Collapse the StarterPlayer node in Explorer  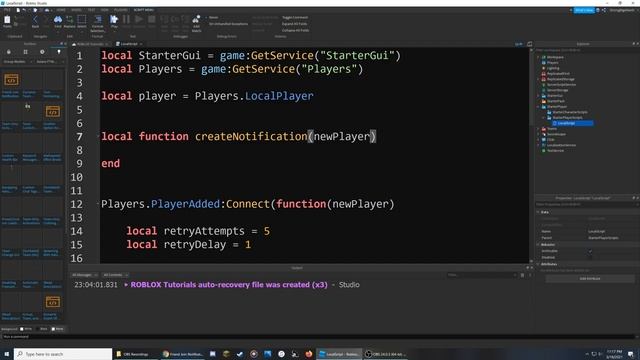[x=538, y=107]
